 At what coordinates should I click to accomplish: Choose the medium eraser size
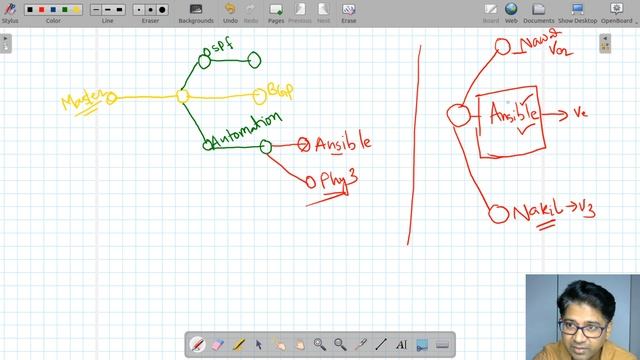151,9
